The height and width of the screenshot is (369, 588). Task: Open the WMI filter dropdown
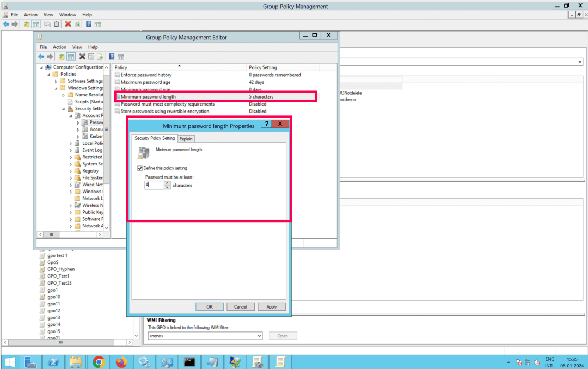click(x=259, y=336)
